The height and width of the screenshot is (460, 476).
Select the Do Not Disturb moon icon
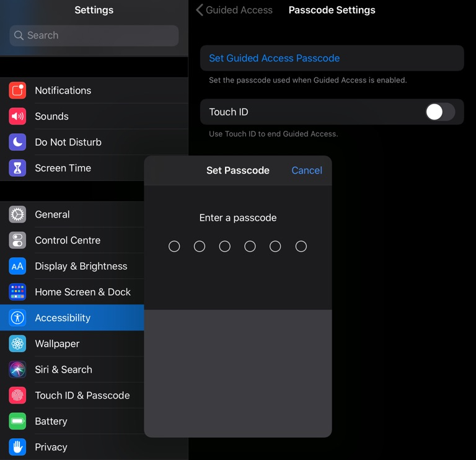click(x=17, y=143)
